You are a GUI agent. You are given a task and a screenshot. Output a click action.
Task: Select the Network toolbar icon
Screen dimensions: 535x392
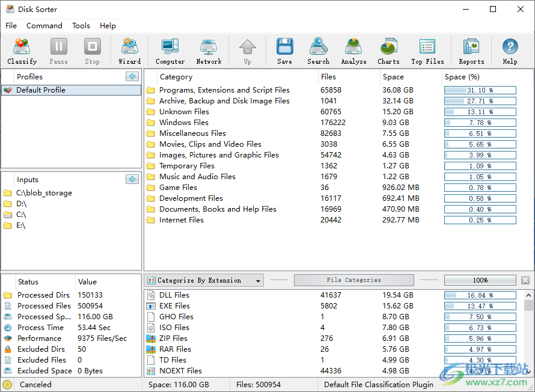(209, 51)
